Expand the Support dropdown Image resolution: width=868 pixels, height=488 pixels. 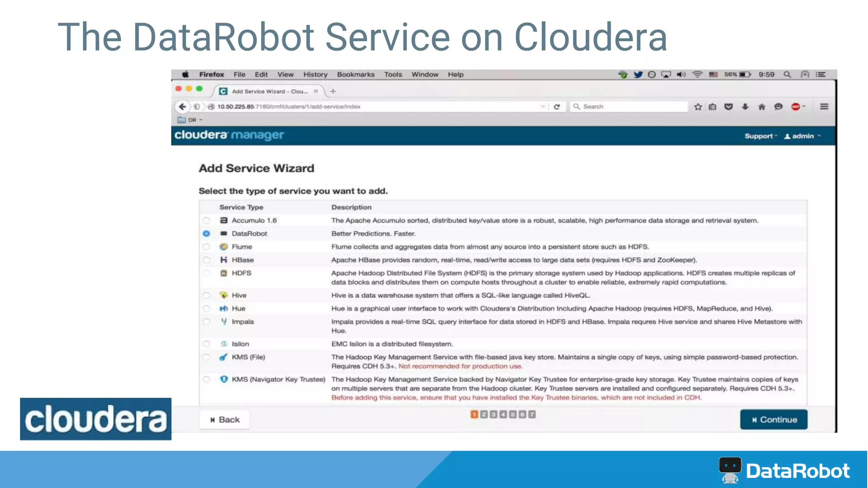[761, 136]
